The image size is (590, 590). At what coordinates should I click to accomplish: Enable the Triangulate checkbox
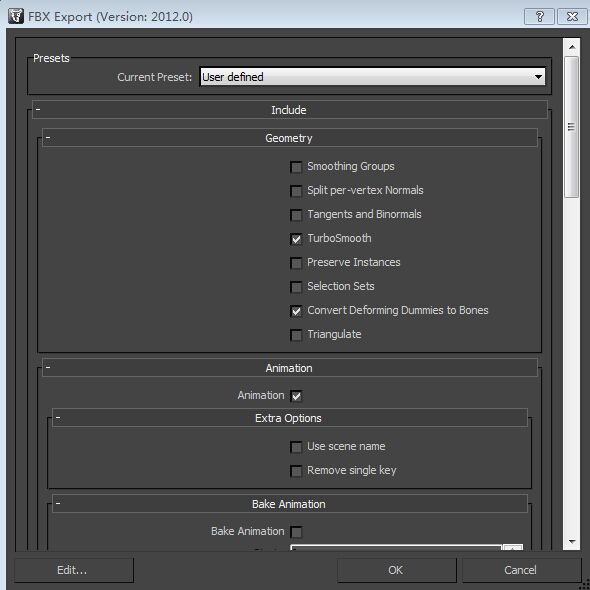[296, 335]
